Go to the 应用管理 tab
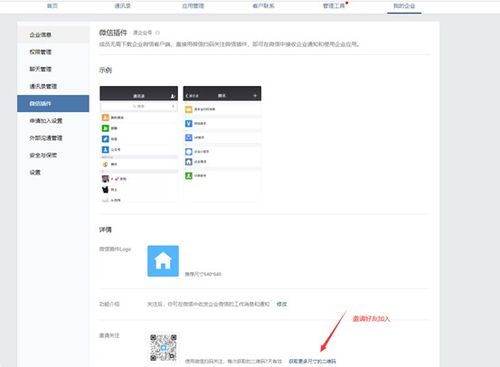This screenshot has width=500, height=367. coord(193,6)
